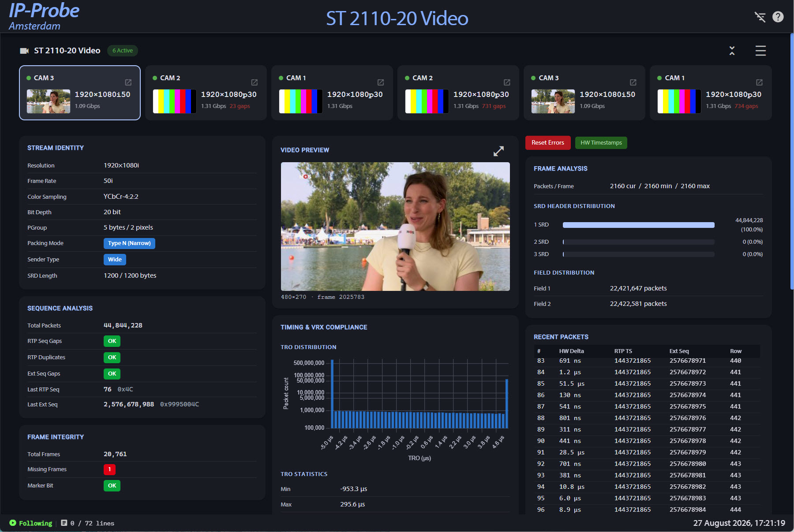
Task: Click the 1 SRD distribution bar
Action: (638, 225)
